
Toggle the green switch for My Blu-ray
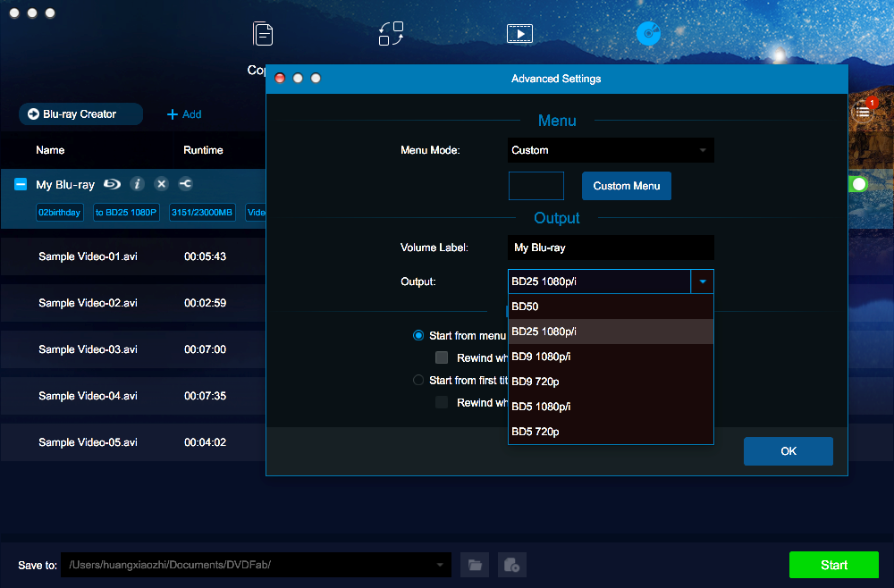coord(858,184)
